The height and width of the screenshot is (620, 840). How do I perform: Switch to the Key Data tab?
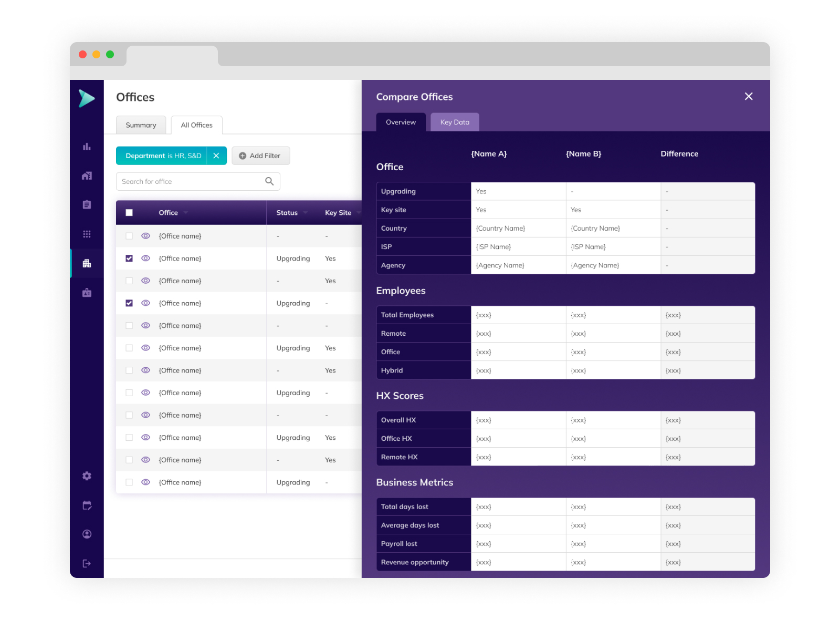(x=455, y=122)
